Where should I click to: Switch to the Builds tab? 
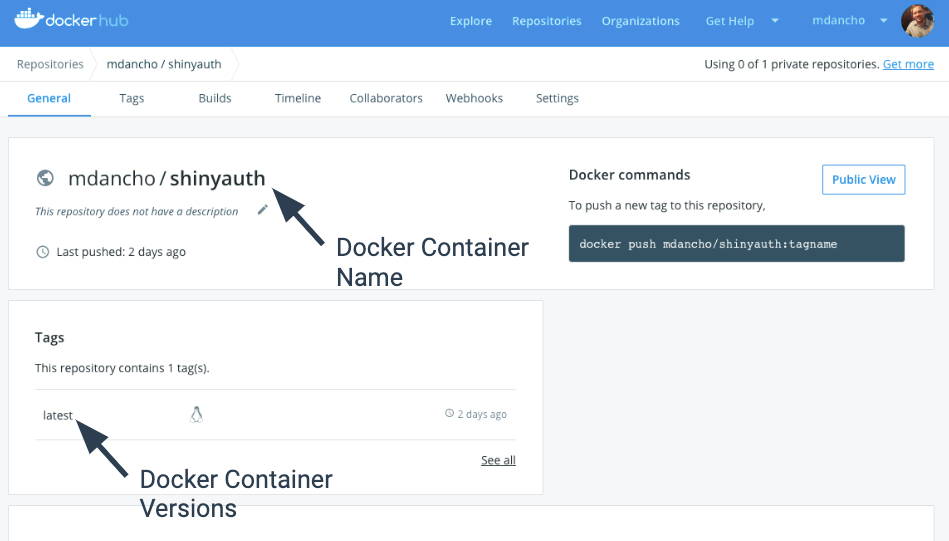[215, 98]
